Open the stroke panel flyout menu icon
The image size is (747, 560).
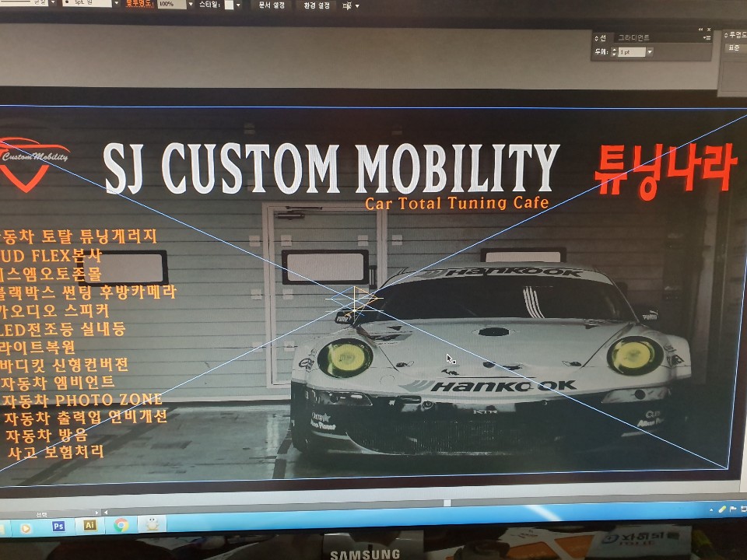pos(707,37)
